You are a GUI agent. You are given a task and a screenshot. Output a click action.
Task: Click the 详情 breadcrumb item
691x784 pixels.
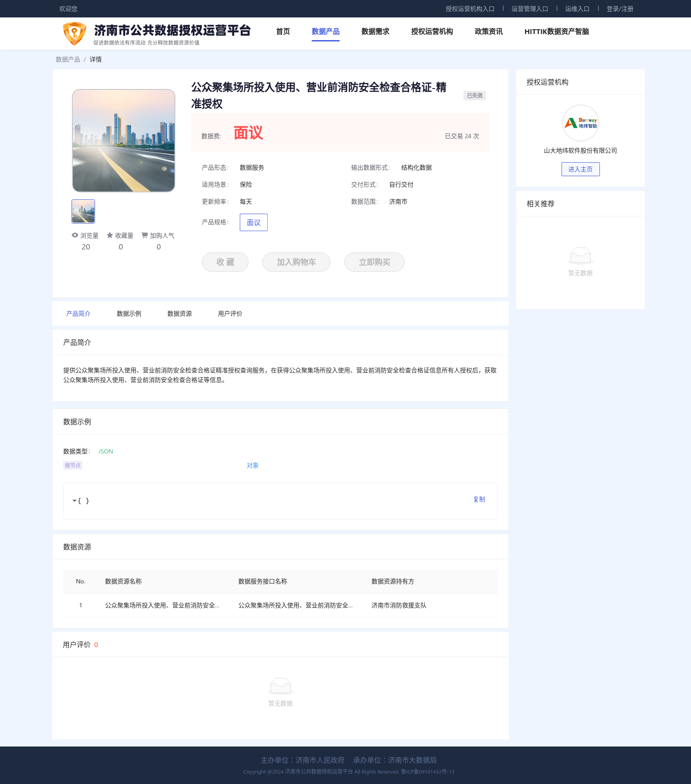coord(96,59)
